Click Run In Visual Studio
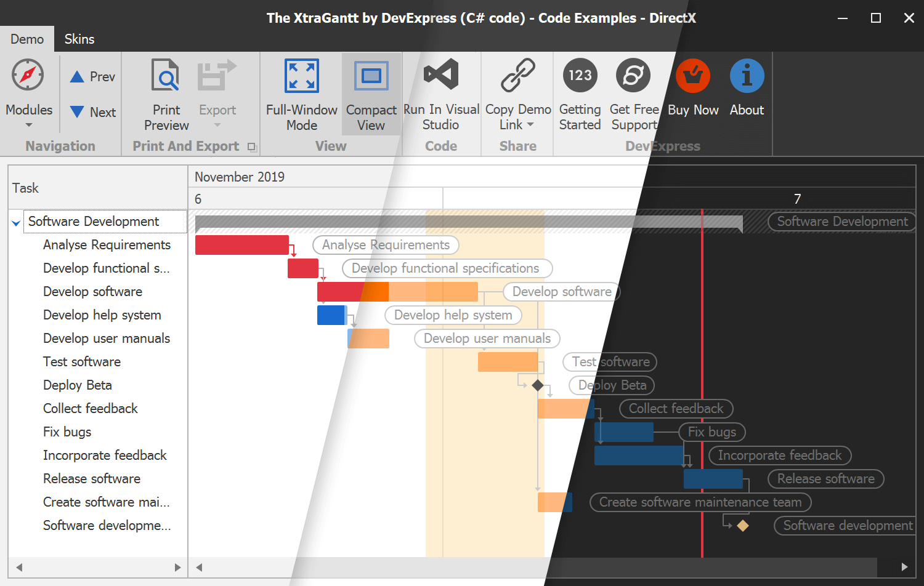 [x=441, y=75]
